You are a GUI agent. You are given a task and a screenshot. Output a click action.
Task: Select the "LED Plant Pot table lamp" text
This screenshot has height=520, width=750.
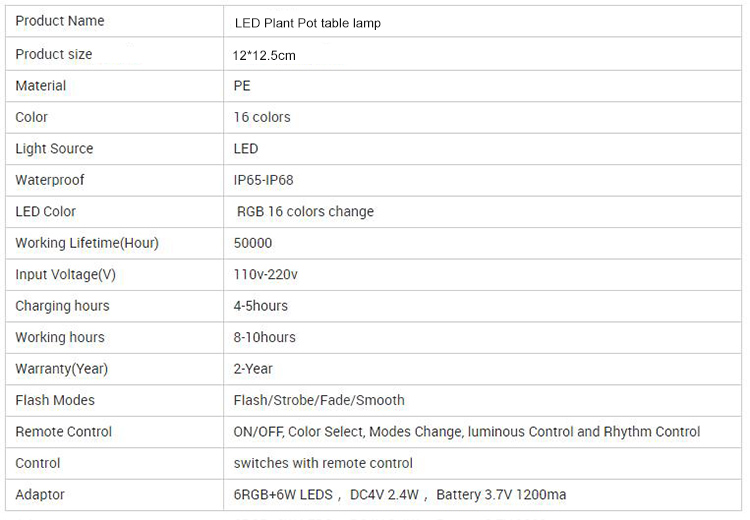tap(307, 23)
